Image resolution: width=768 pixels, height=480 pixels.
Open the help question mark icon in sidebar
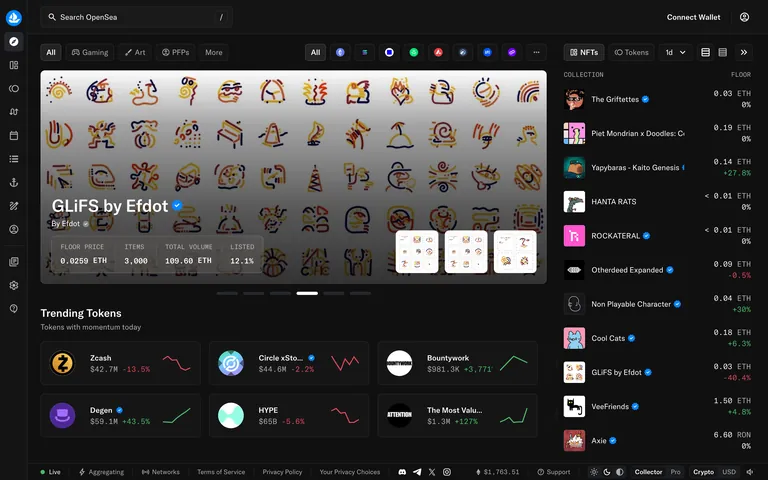pyautogui.click(x=14, y=309)
